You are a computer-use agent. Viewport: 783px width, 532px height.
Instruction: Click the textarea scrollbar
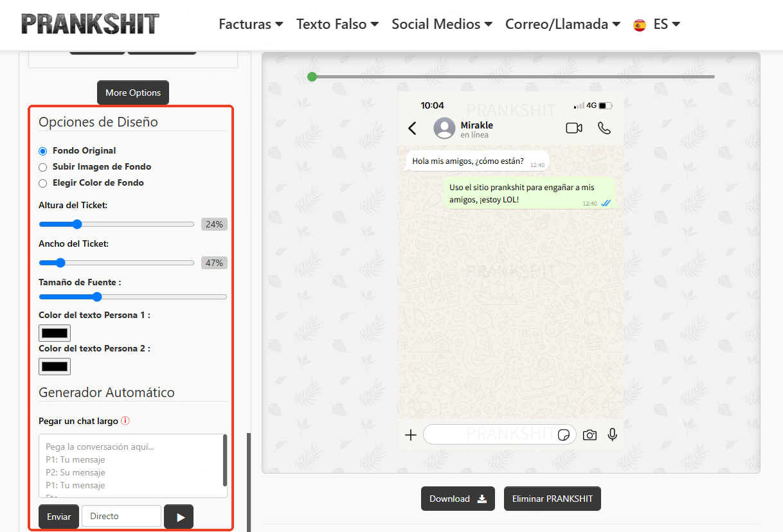click(225, 461)
